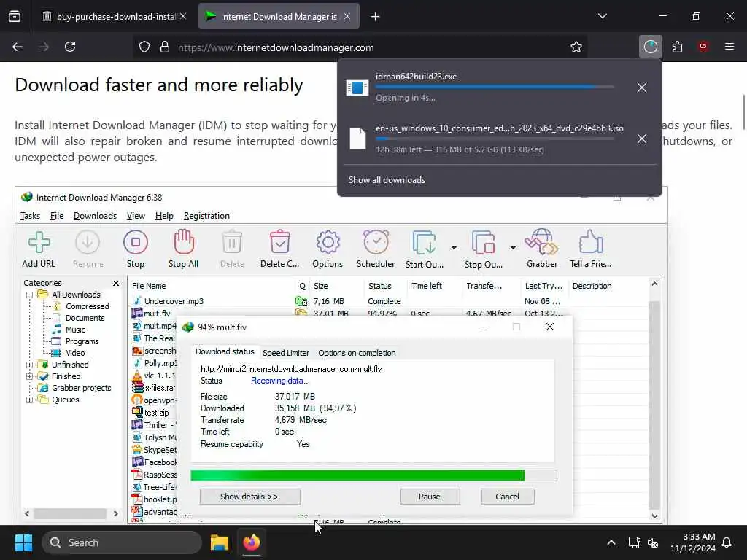Click the Windows ISO download progress bar
This screenshot has height=560, width=747.
[x=495, y=139]
